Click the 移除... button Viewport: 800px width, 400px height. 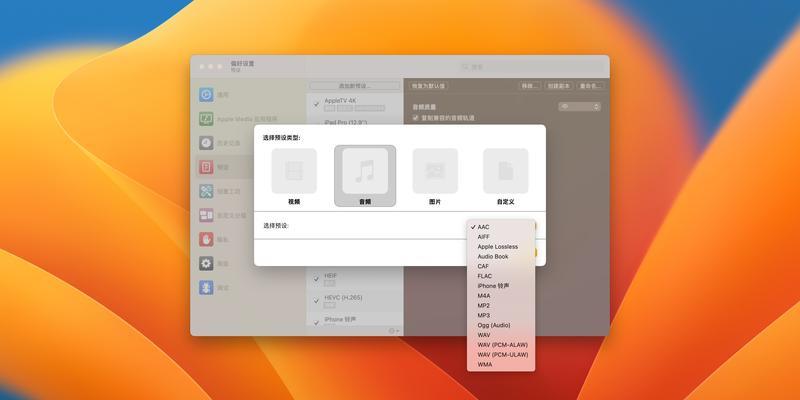tap(530, 86)
